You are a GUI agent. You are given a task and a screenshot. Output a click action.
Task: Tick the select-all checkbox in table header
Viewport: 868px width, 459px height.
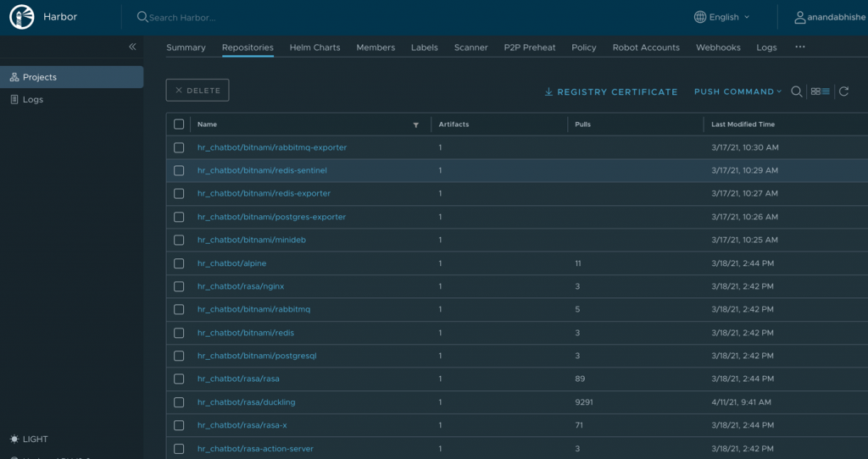click(x=179, y=124)
